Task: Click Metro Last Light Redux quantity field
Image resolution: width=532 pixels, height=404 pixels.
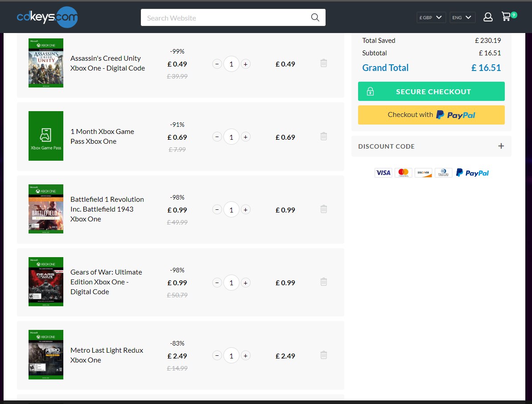Action: click(x=231, y=356)
